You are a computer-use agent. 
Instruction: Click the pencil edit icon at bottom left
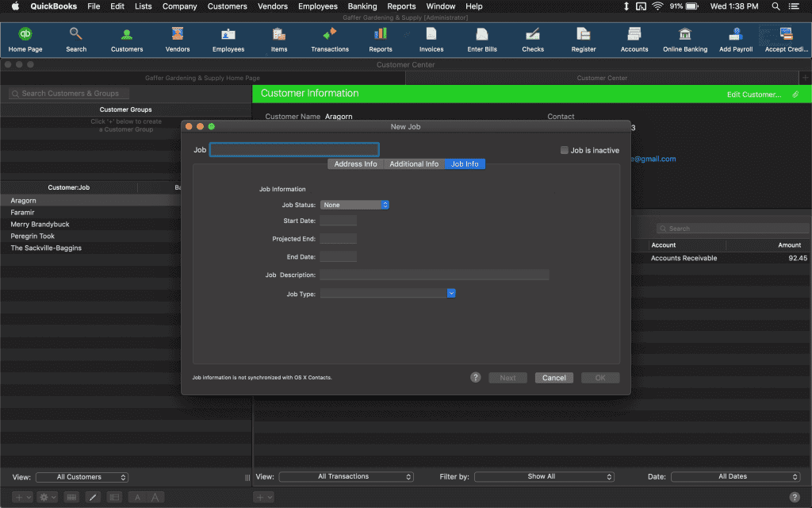pos(93,497)
